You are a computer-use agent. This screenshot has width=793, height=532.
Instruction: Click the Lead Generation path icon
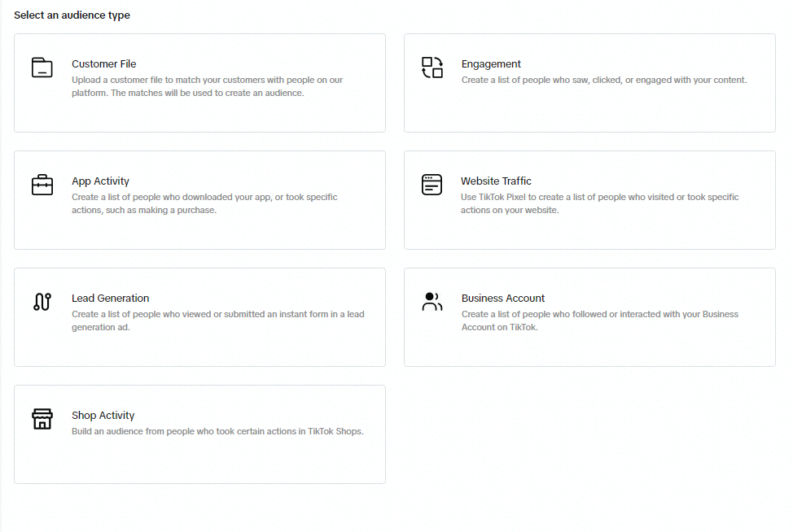[42, 302]
